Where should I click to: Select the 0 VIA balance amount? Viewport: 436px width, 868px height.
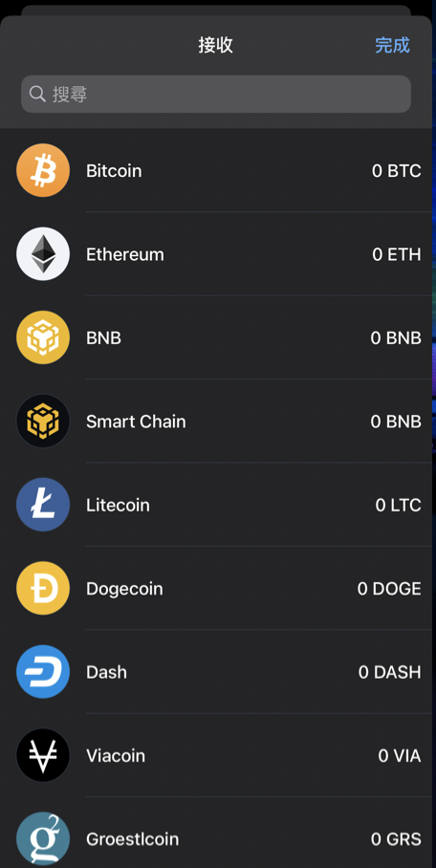click(x=400, y=755)
